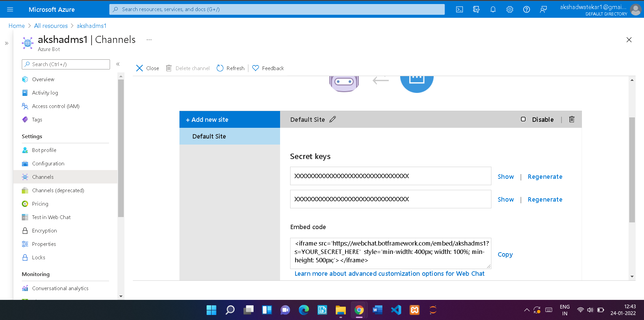Show the first secret key
This screenshot has height=320, width=644.
click(x=506, y=176)
